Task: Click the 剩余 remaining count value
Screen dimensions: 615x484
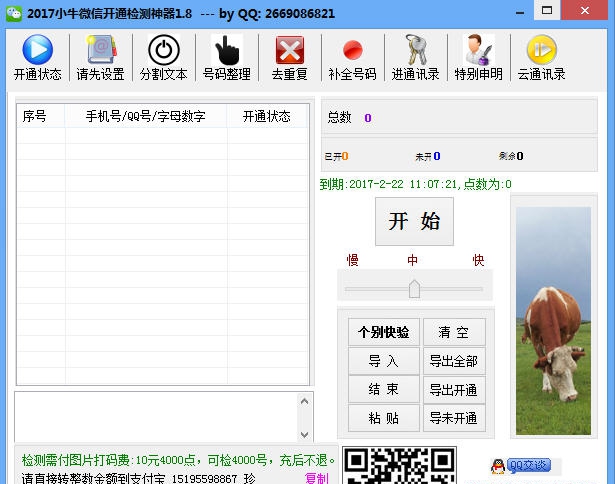Action: pyautogui.click(x=520, y=156)
